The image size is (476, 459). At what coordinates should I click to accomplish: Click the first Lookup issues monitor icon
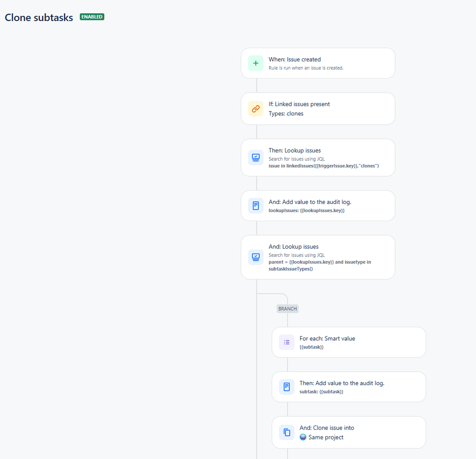click(255, 158)
